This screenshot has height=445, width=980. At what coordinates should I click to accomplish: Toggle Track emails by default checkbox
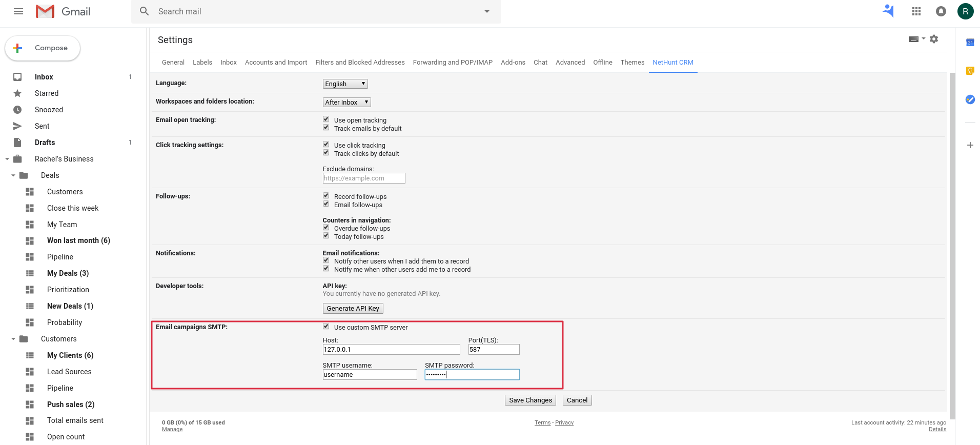tap(326, 128)
